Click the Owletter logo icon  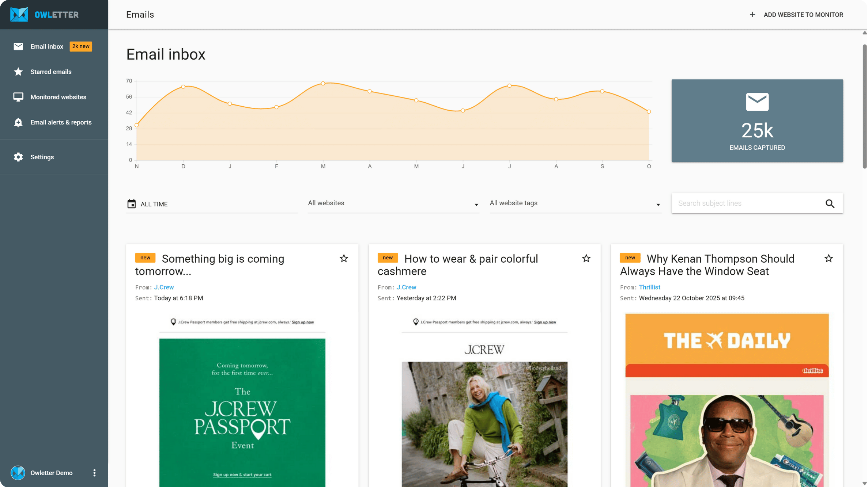tap(19, 15)
